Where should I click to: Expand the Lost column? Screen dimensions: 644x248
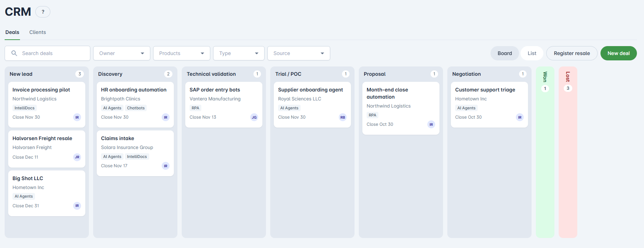[568, 152]
